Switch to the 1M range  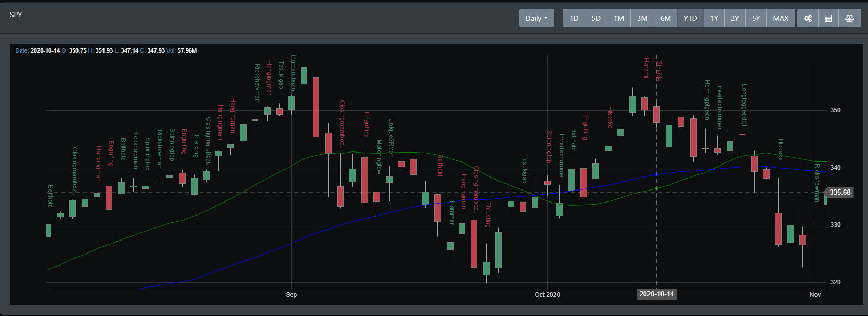point(619,18)
